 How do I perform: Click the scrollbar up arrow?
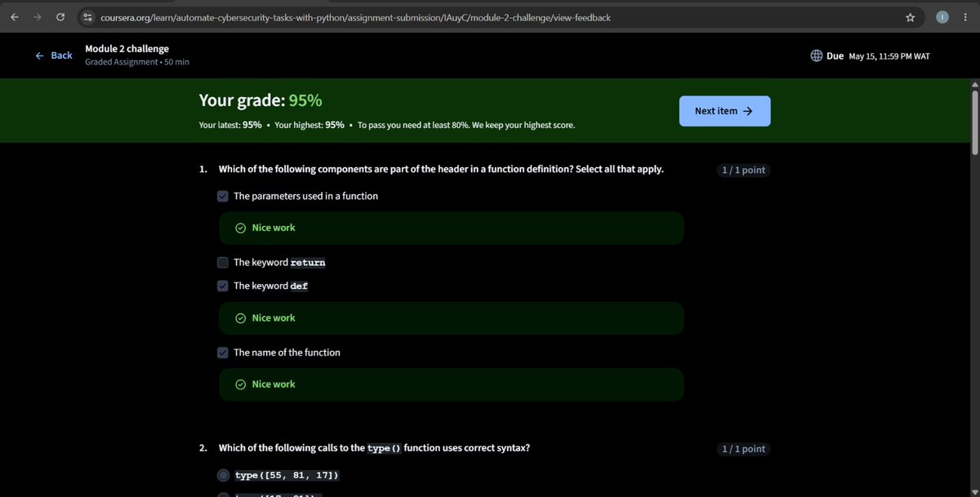point(973,84)
